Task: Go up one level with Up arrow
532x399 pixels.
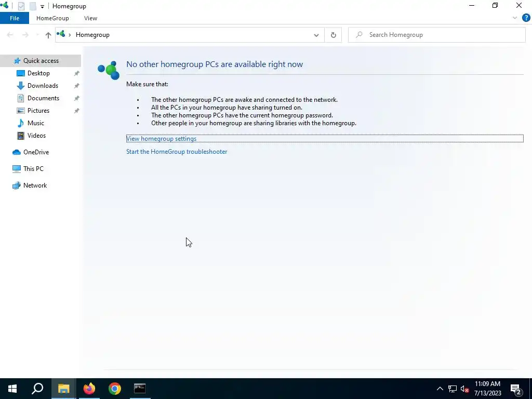Action: coord(48,35)
